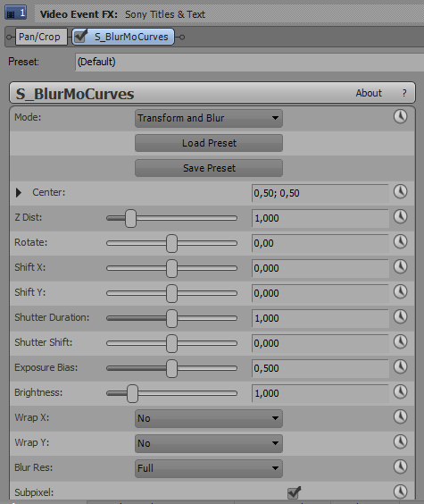Click the Exposure Bias value field

coord(320,368)
